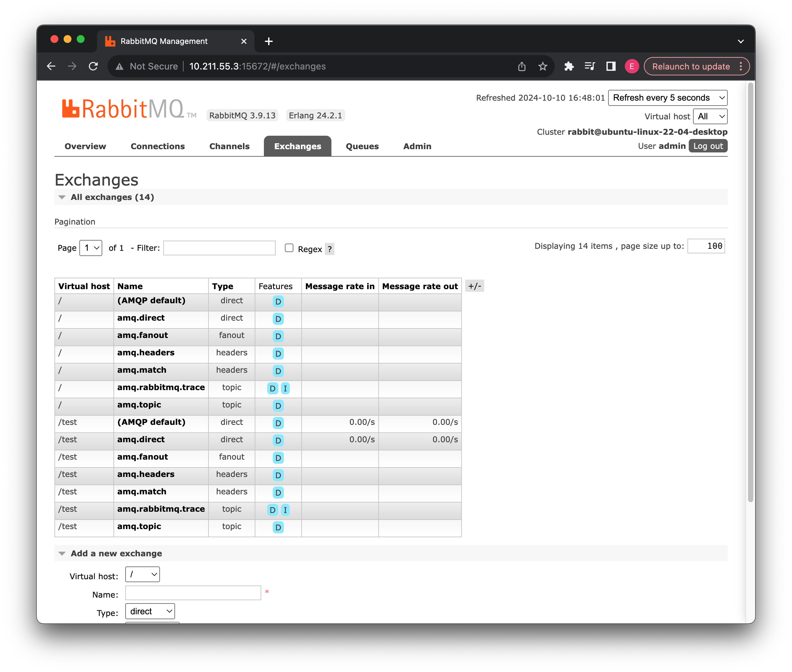Image resolution: width=792 pixels, height=672 pixels.
Task: Click the share page icon
Action: pyautogui.click(x=522, y=66)
